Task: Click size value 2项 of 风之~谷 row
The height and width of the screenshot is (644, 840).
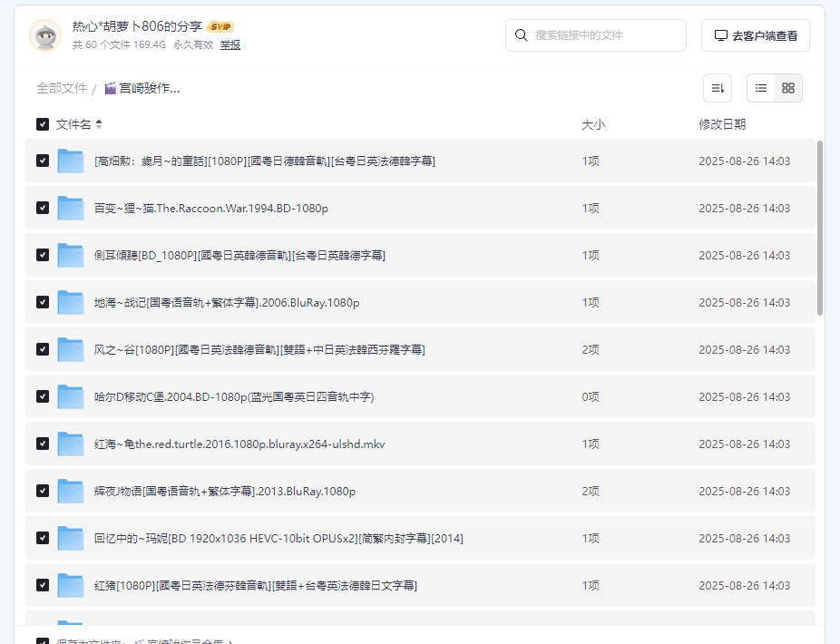Action: pyautogui.click(x=591, y=349)
